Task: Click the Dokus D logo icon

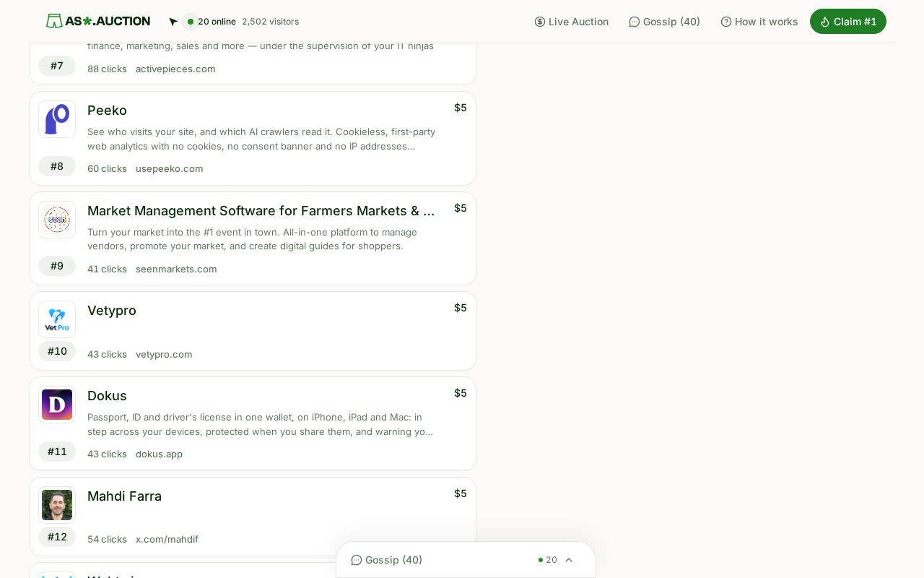Action: point(57,405)
